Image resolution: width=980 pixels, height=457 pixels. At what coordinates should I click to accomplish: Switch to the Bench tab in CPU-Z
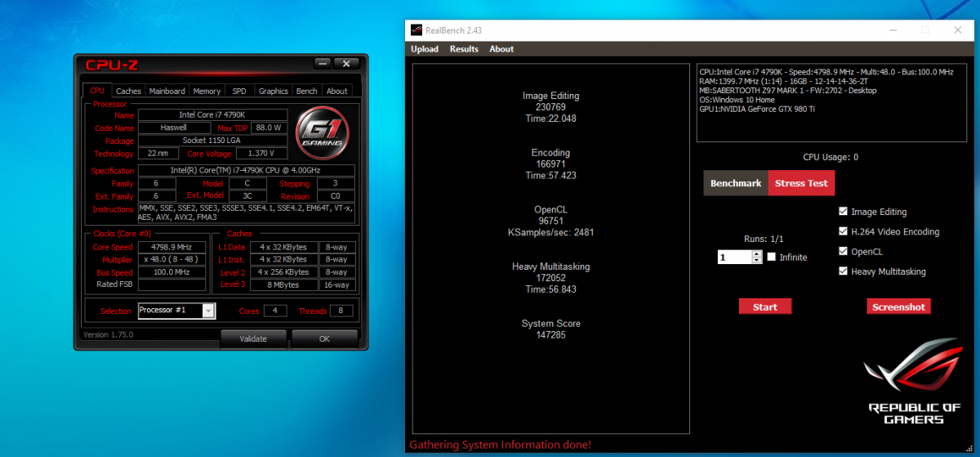pyautogui.click(x=307, y=91)
